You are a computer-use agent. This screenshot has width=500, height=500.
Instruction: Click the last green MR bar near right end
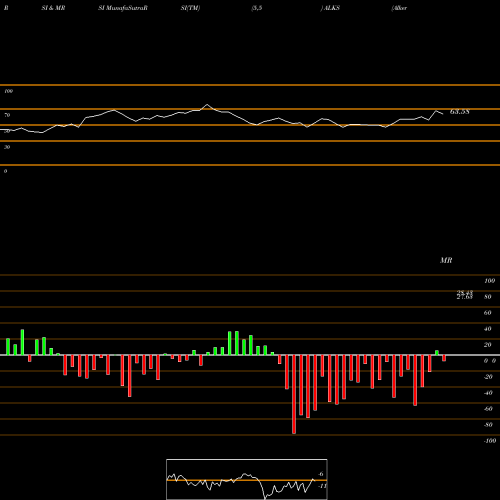[437, 353]
